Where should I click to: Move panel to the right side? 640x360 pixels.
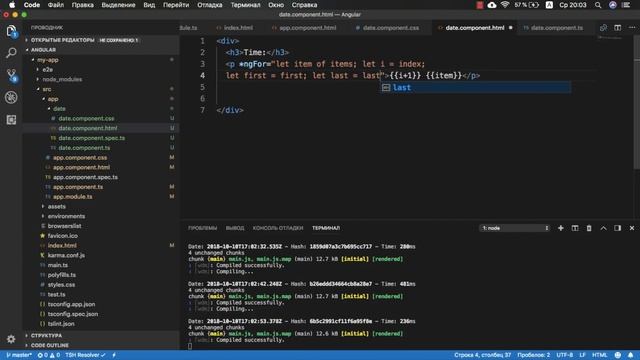coord(618,228)
